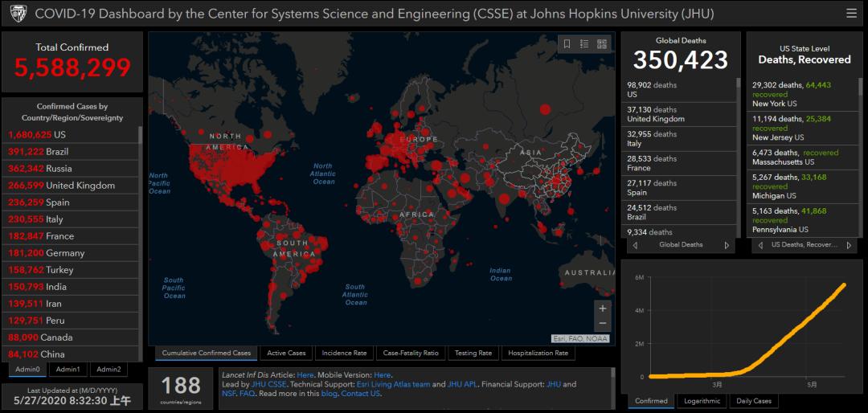The image size is (868, 413).
Task: Go to next Global Deaths panel
Action: pyautogui.click(x=727, y=245)
